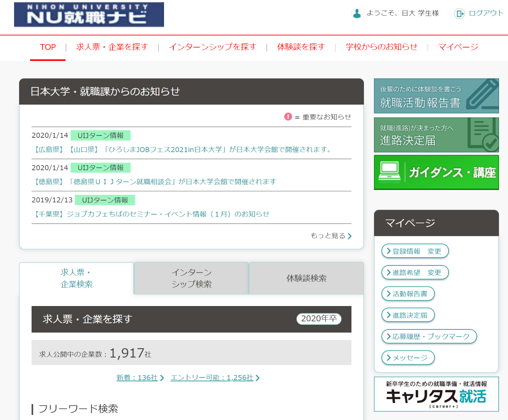The width and height of the screenshot is (508, 420).
Task: Open マイページ in top navigation
Action: point(458,47)
